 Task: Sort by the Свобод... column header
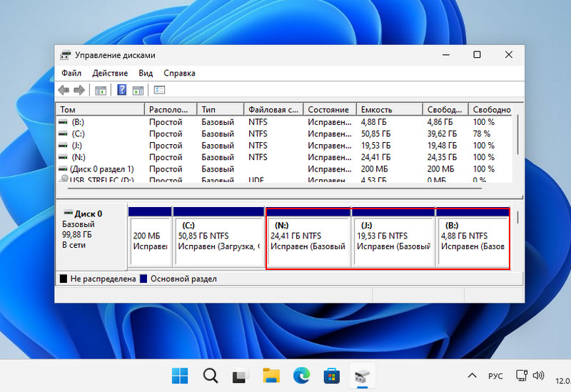pyautogui.click(x=445, y=109)
